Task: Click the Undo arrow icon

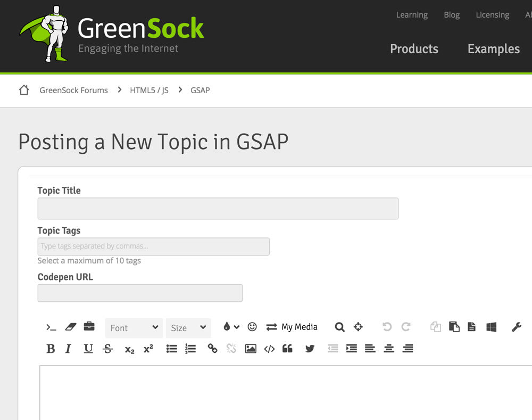Action: click(387, 327)
